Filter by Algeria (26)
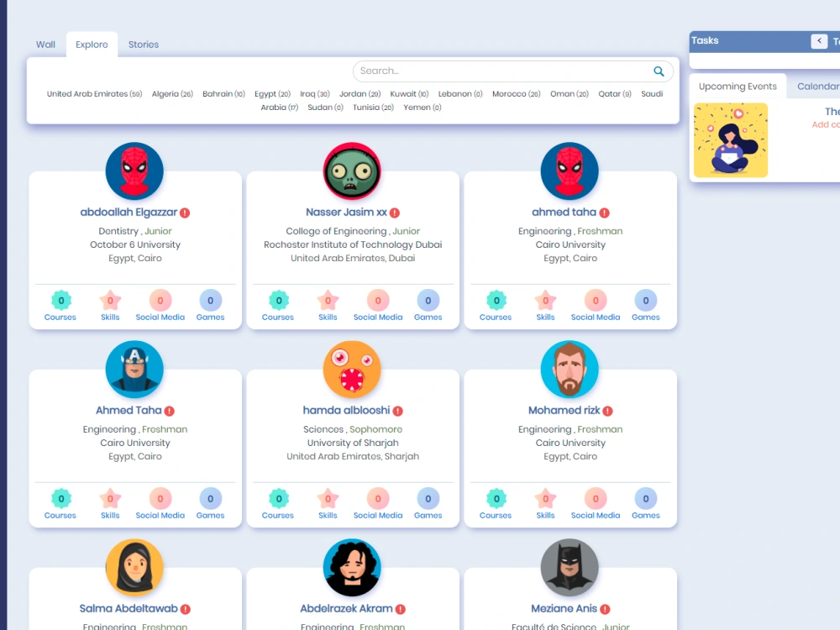 [x=172, y=94]
